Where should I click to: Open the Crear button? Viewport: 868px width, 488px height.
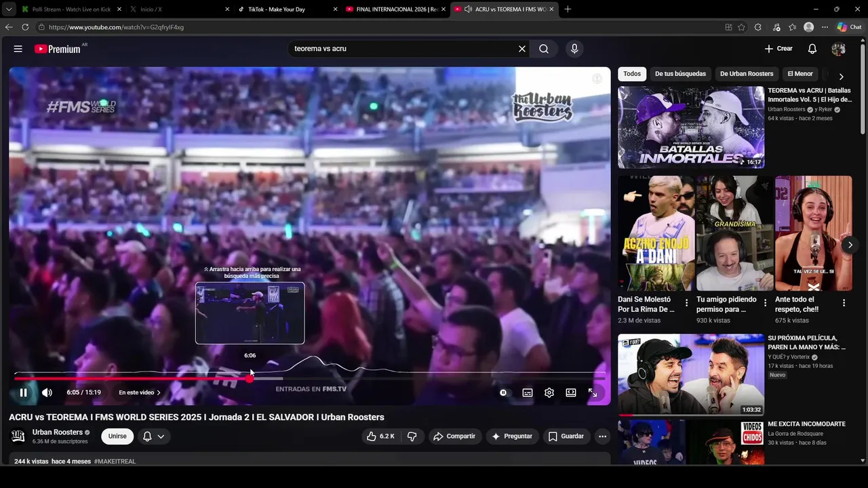[x=778, y=49]
